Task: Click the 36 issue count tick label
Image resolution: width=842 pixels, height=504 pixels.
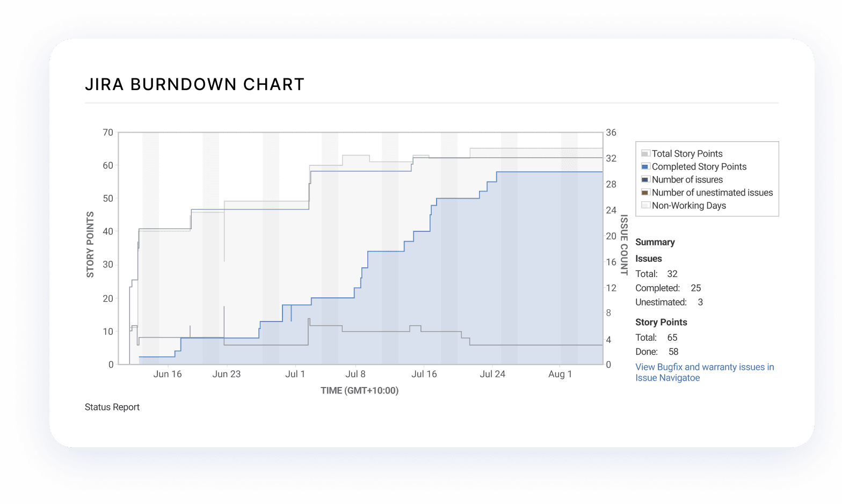Action: (611, 133)
